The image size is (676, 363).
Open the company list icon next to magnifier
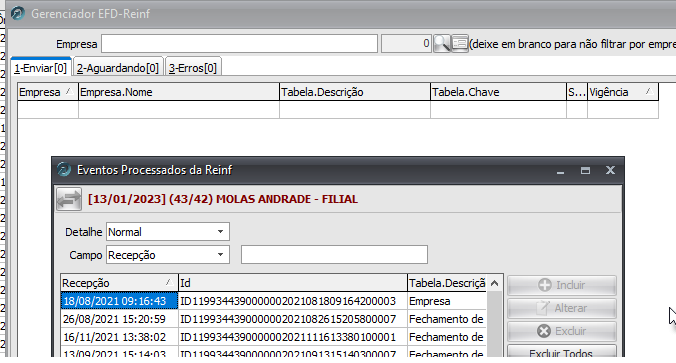460,44
